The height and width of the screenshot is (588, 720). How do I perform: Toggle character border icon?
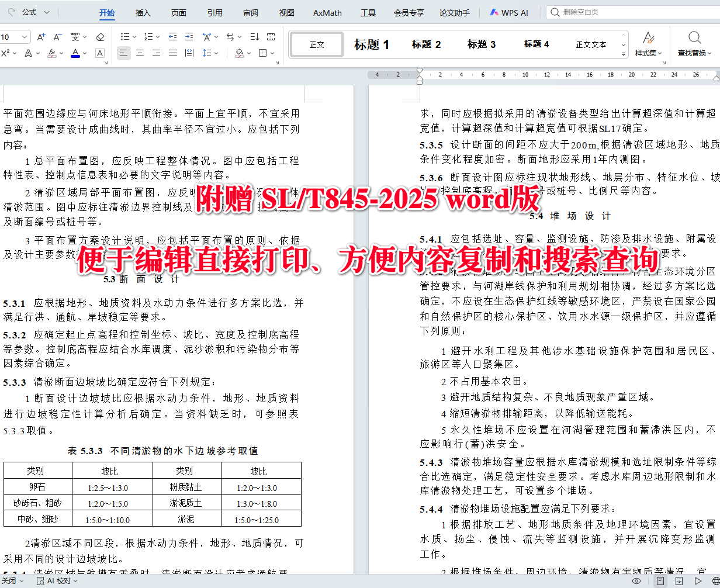(100, 53)
